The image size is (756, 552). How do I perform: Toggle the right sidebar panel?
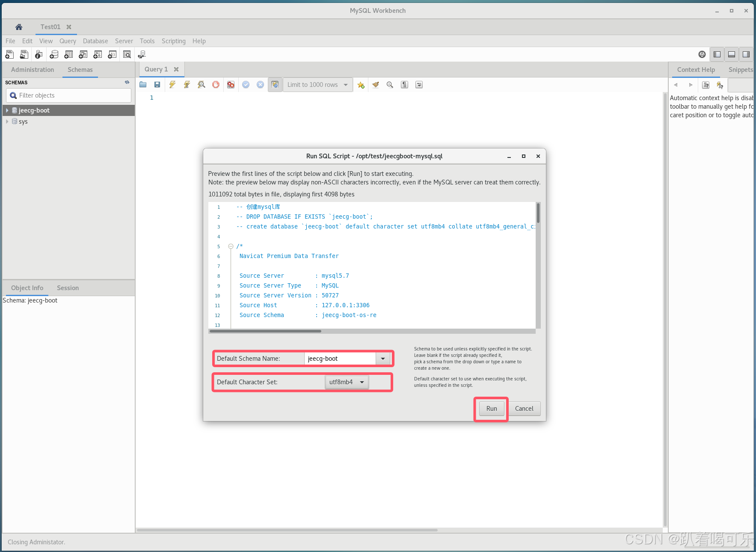(746, 54)
